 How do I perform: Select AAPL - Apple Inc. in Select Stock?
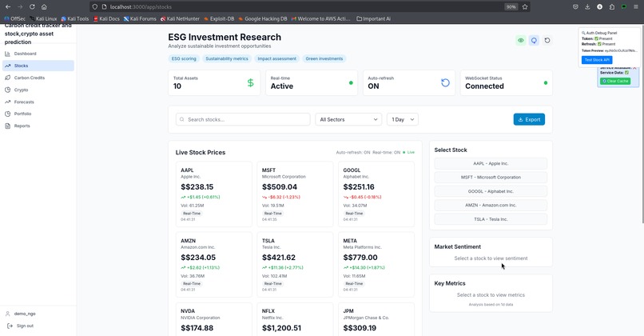[491, 164]
